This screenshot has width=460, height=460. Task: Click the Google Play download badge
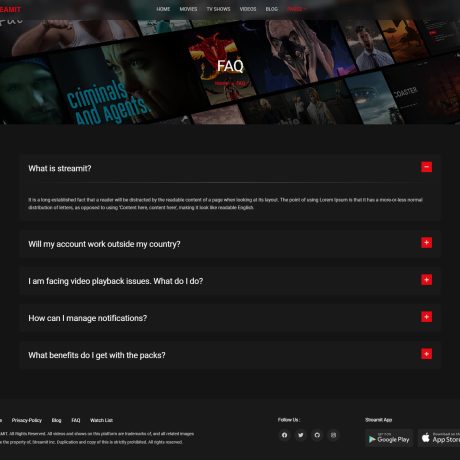pyautogui.click(x=389, y=438)
